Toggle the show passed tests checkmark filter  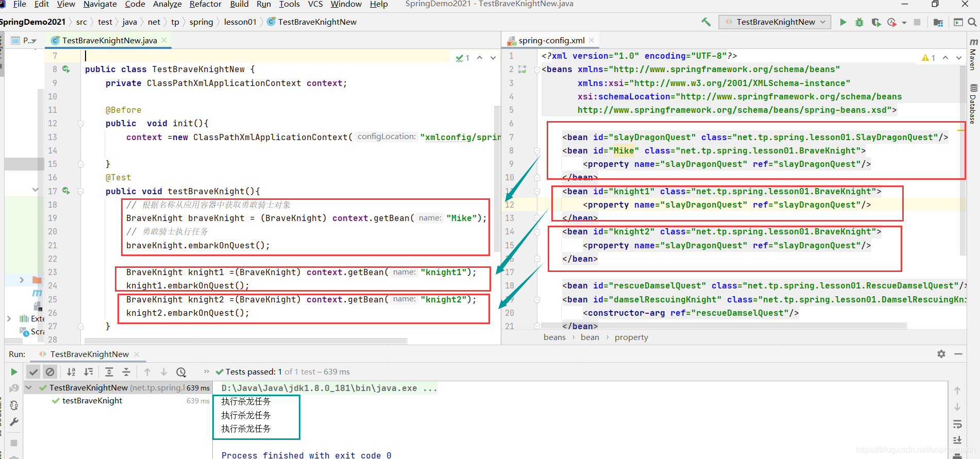coord(33,372)
